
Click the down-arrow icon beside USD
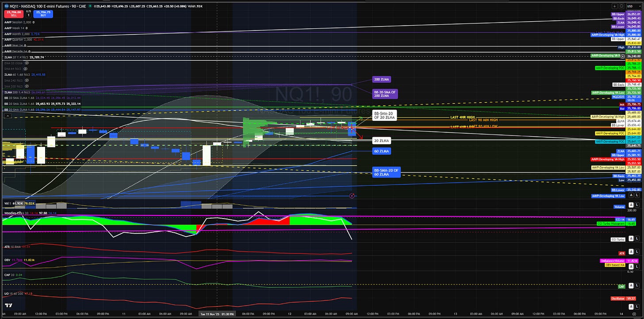pyautogui.click(x=615, y=6)
